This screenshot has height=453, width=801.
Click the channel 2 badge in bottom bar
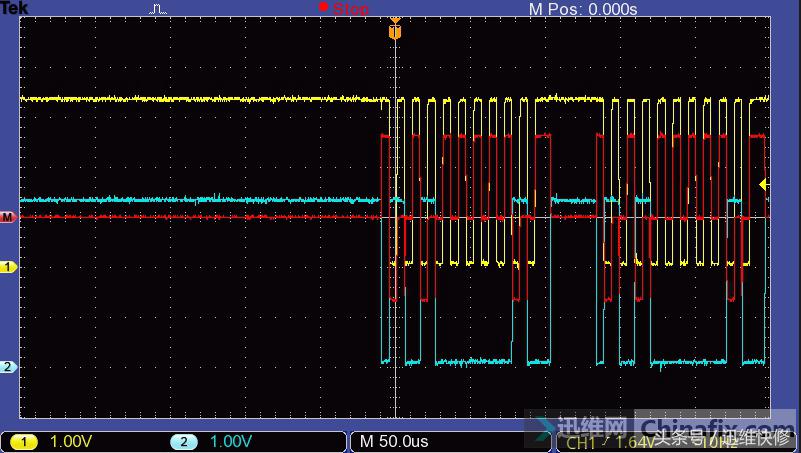tap(184, 441)
